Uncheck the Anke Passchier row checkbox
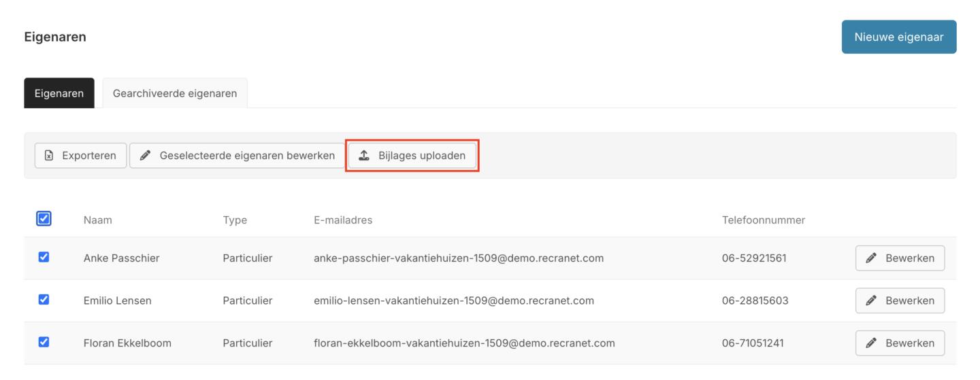Screen dimensions: 980x380 44,258
